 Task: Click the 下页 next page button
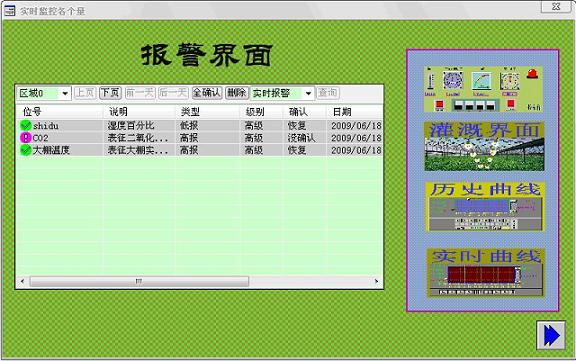[110, 93]
